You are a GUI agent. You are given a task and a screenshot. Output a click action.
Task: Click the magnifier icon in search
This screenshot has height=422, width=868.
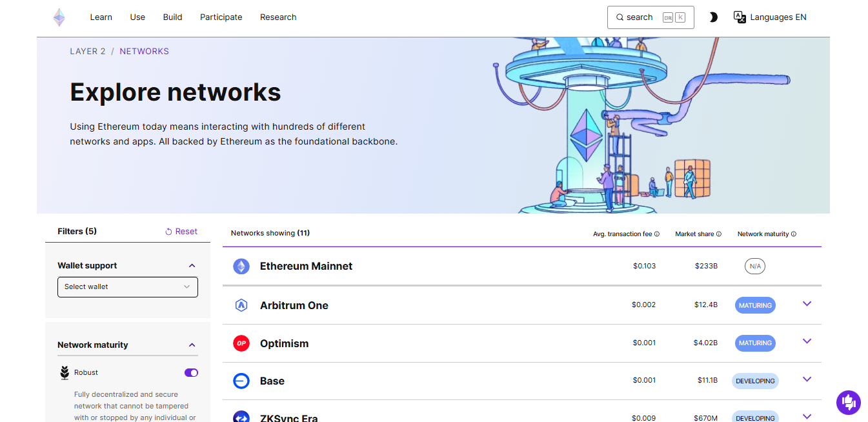tap(620, 17)
